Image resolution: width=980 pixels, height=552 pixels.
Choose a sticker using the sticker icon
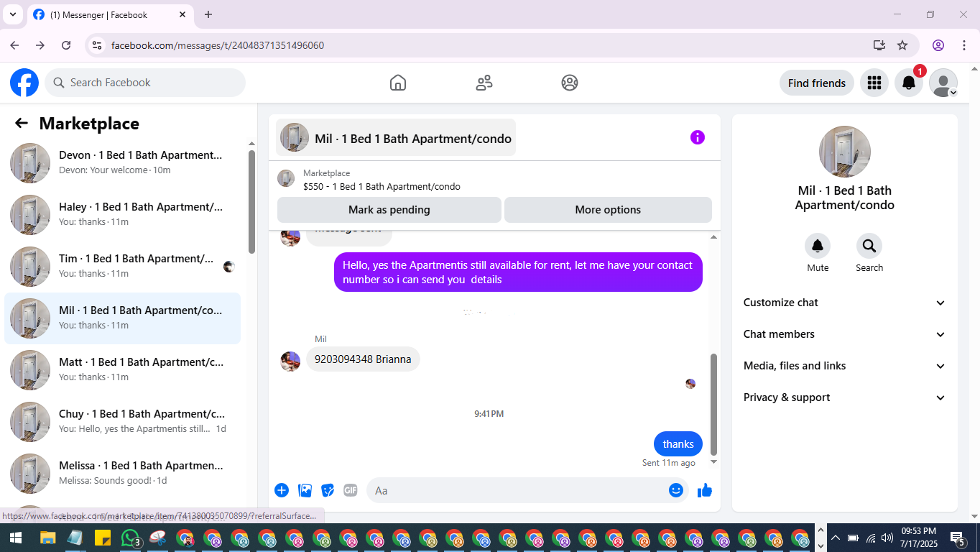[x=328, y=490]
